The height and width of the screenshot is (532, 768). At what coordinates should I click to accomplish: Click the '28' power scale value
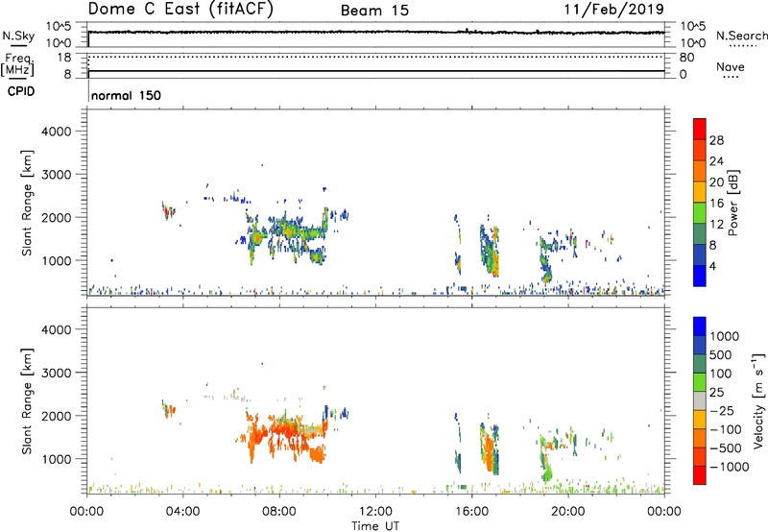click(x=716, y=140)
